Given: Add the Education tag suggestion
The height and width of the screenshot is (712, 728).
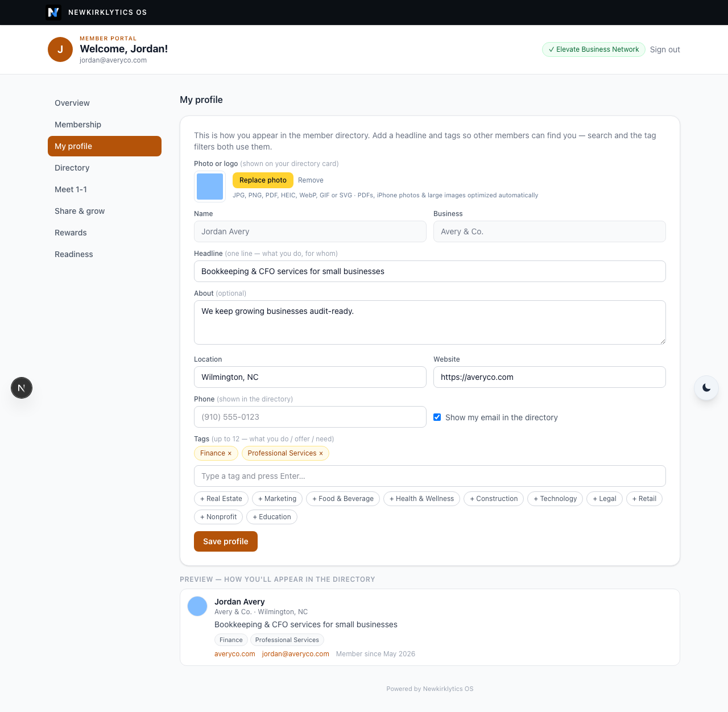Looking at the screenshot, I should tap(272, 517).
